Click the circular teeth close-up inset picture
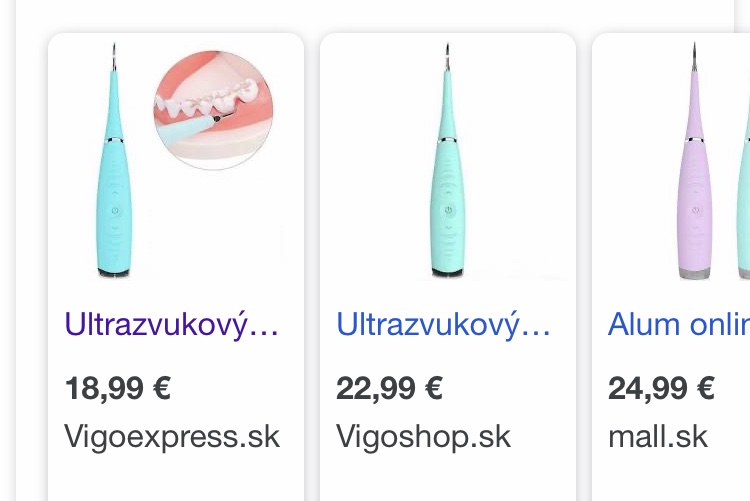750x501 pixels. [x=213, y=110]
